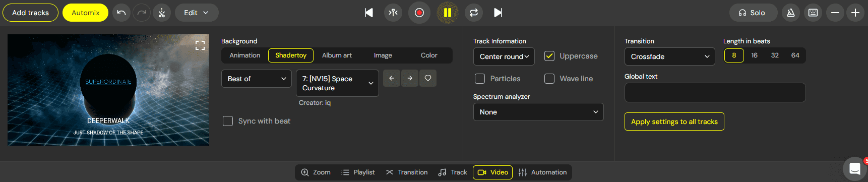Go to the next shader
This screenshot has height=182, width=868.
point(410,78)
